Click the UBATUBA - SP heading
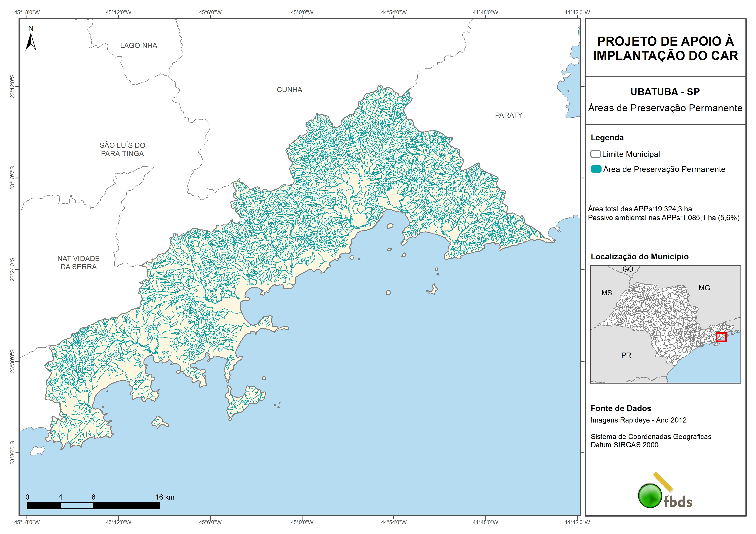Viewport: 756px width, 534px height. (665, 92)
